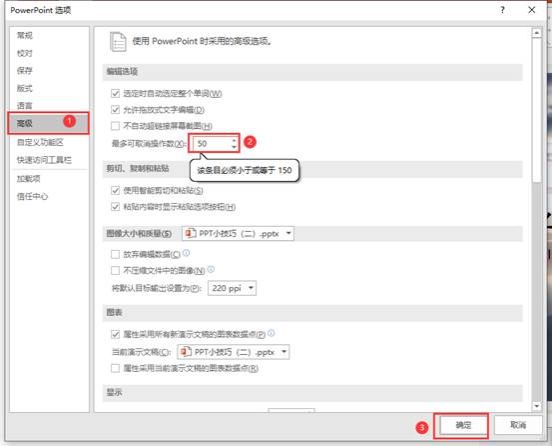Toggle 选定时自动选定整个单词 checkbox
The width and height of the screenshot is (552, 446).
[115, 93]
